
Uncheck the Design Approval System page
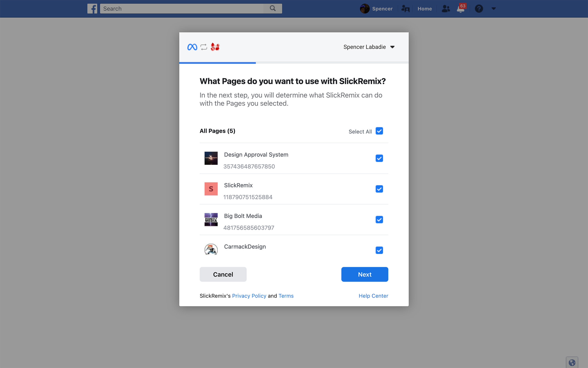[379, 158]
